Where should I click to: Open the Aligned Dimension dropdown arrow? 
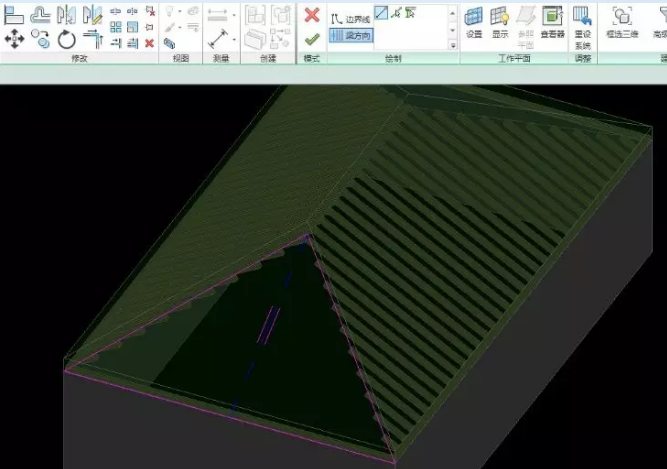(234, 15)
